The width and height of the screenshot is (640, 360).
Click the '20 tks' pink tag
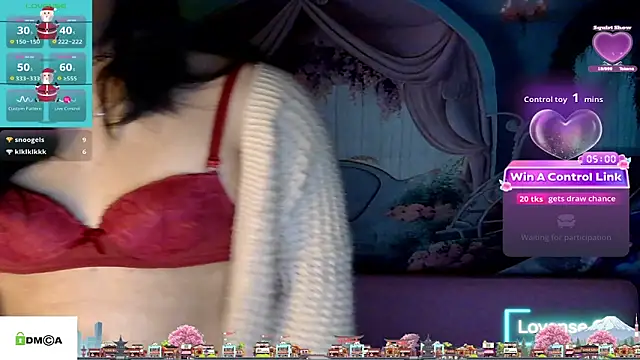pyautogui.click(x=531, y=199)
